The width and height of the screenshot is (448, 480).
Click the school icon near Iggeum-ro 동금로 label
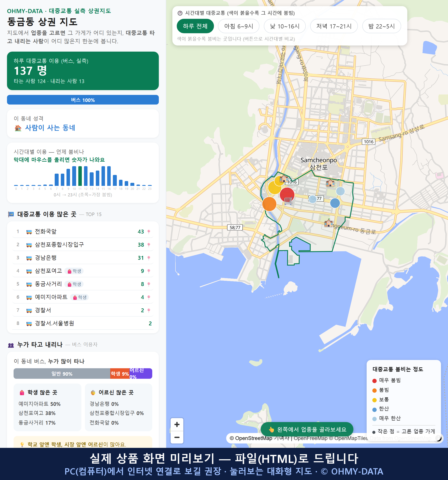328,223
